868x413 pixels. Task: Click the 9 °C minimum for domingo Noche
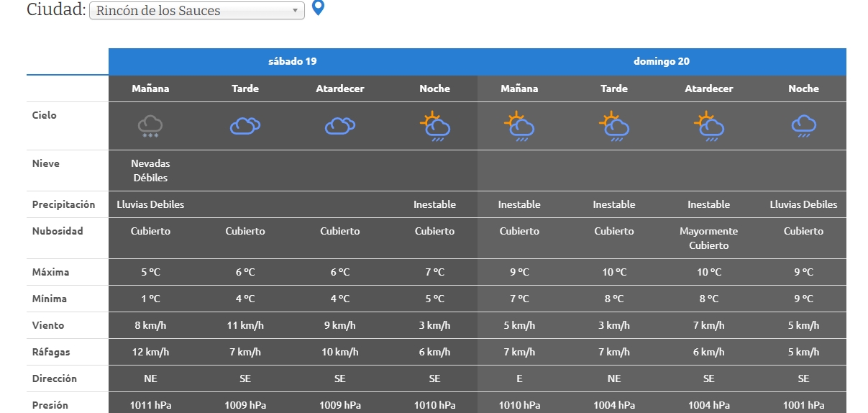pyautogui.click(x=803, y=299)
